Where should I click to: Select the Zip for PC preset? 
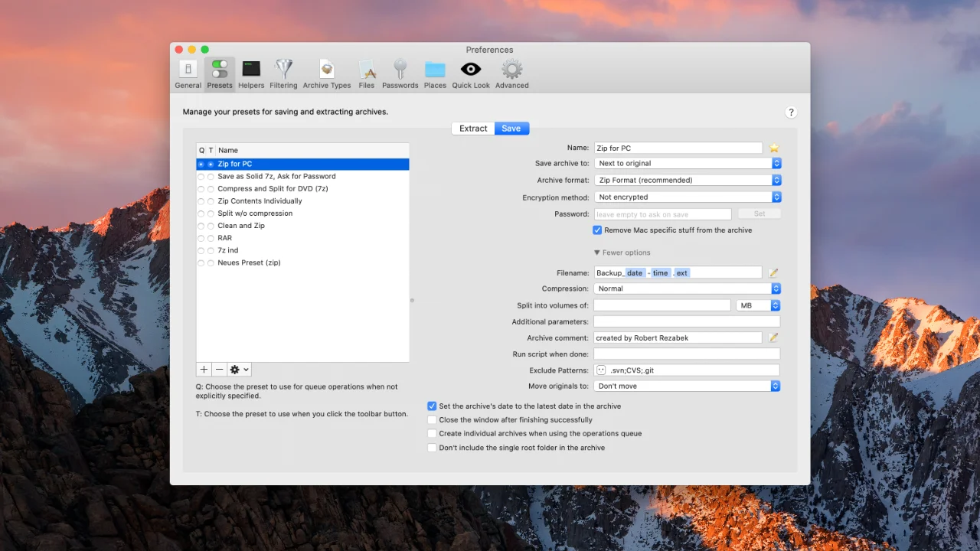tap(302, 164)
